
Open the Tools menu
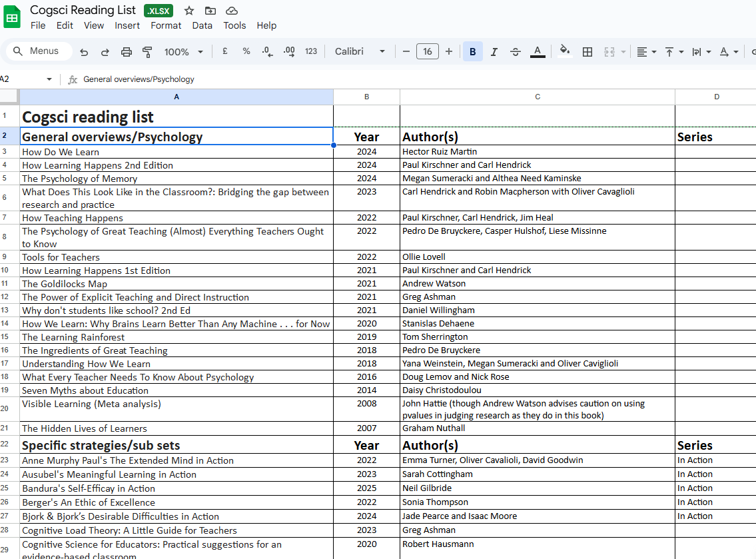[x=235, y=25]
